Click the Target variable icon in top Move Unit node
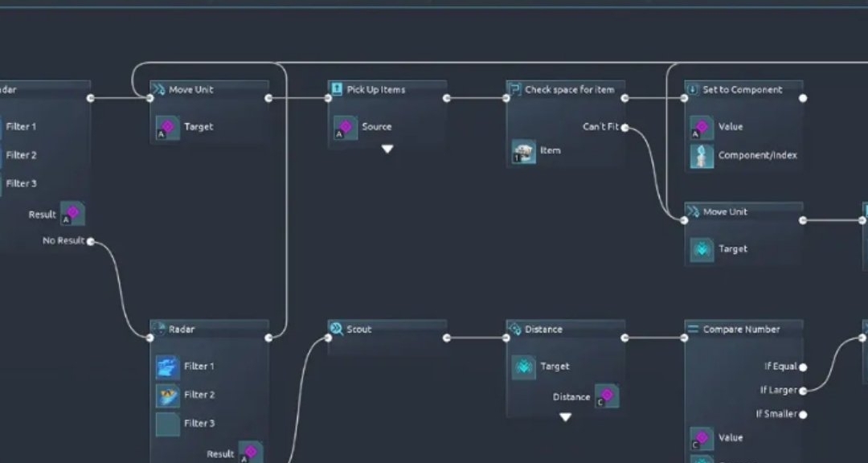The height and width of the screenshot is (463, 868). point(167,127)
